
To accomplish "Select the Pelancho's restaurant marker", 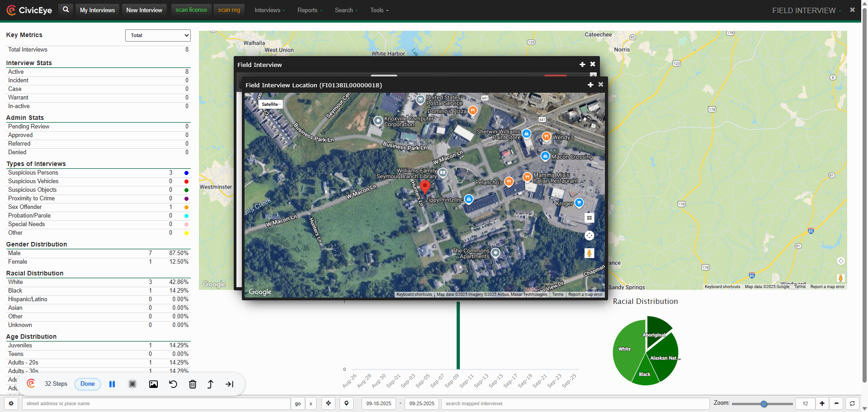I will point(509,182).
